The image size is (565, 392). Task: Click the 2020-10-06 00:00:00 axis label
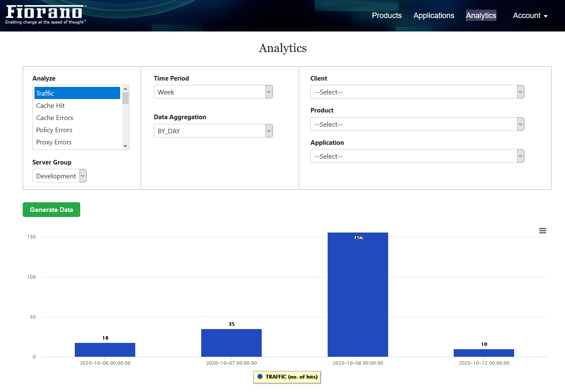(x=105, y=363)
